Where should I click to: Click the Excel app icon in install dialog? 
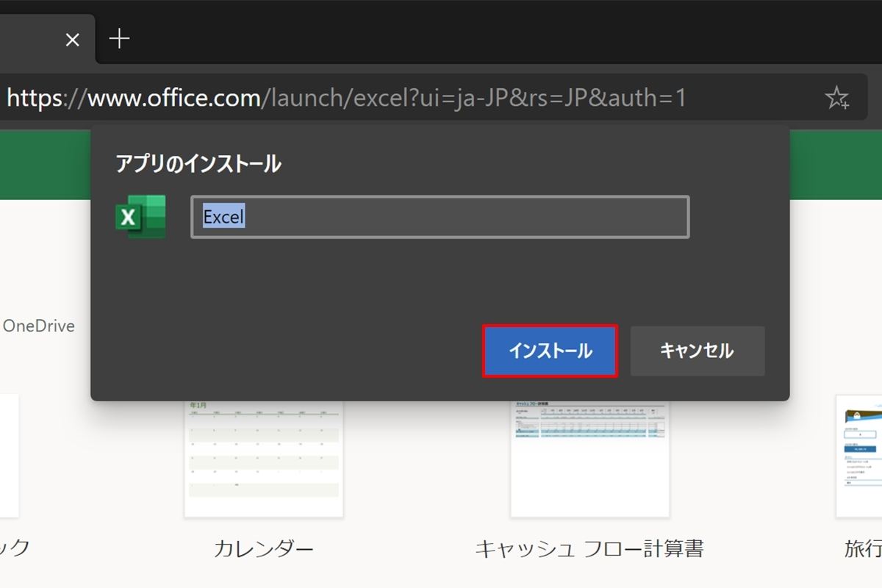coord(140,217)
